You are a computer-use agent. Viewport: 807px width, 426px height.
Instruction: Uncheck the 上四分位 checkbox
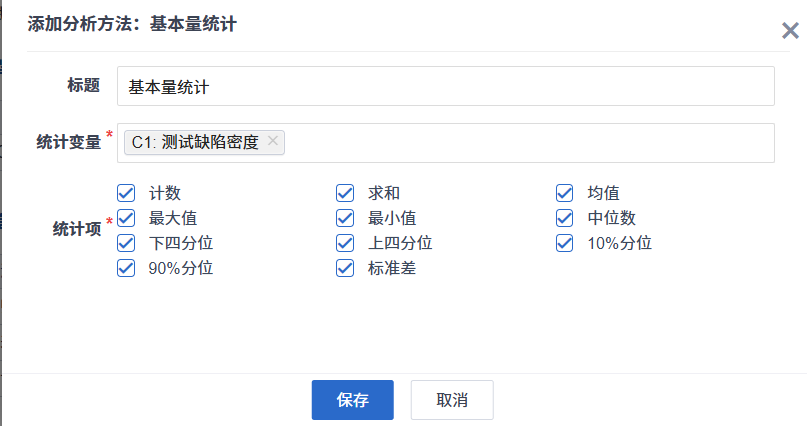[x=345, y=242]
